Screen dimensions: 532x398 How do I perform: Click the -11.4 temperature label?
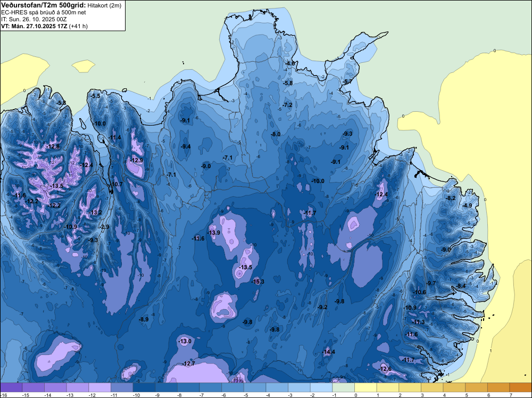115,137
